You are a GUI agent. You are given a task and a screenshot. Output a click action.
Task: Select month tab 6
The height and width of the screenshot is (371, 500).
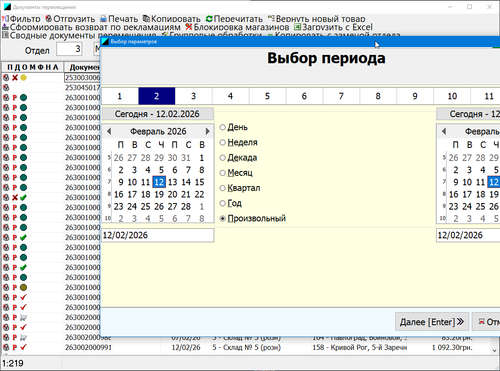pos(304,96)
